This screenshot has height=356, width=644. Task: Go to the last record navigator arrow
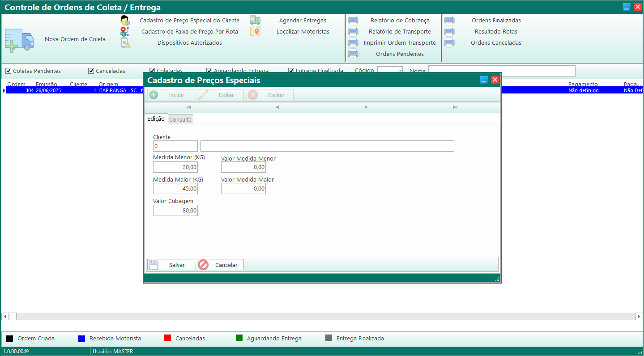[455, 107]
